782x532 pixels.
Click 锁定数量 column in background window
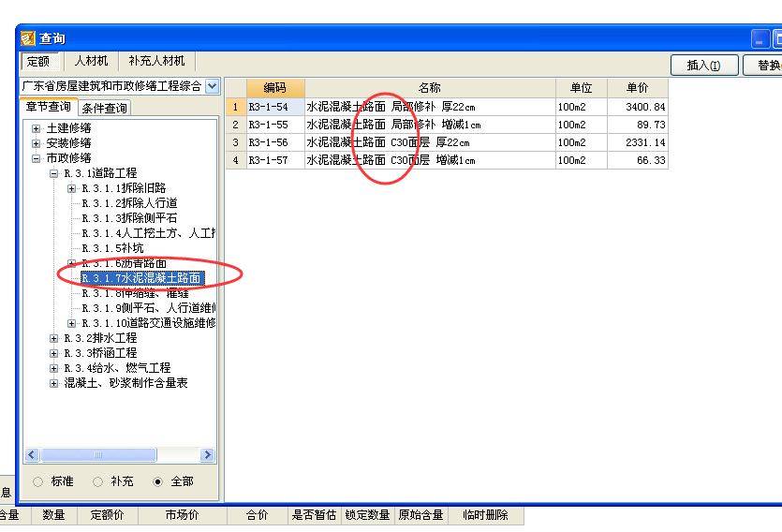367,515
